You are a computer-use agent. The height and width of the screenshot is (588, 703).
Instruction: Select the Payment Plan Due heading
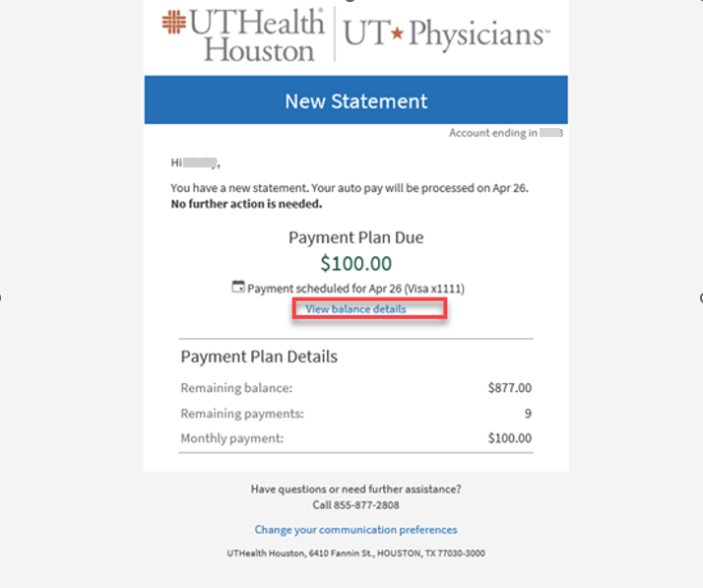pos(355,237)
